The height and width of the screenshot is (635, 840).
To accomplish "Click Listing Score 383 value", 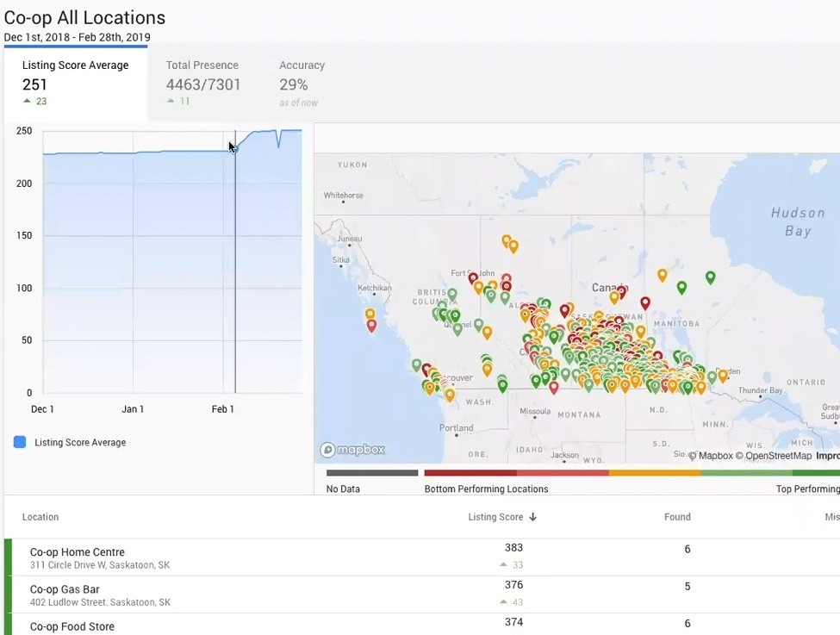I will point(513,548).
